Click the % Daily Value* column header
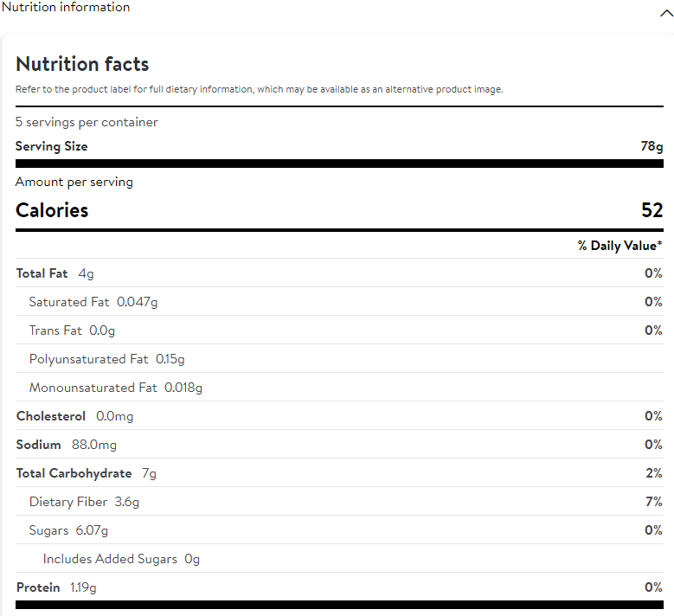The height and width of the screenshot is (616, 674). [619, 246]
